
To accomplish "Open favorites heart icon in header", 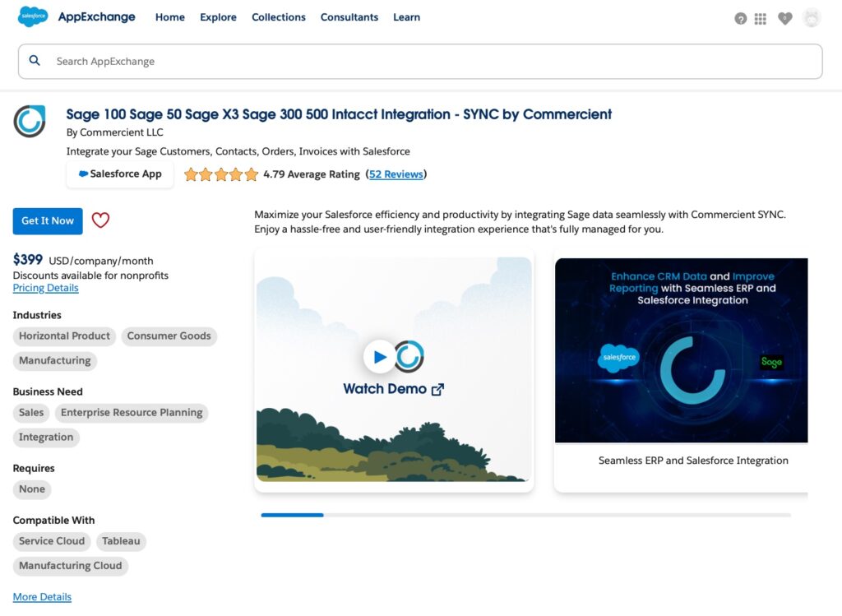I will pos(785,19).
